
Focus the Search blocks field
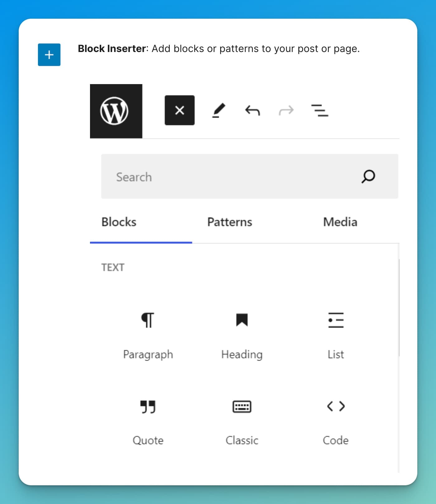250,176
